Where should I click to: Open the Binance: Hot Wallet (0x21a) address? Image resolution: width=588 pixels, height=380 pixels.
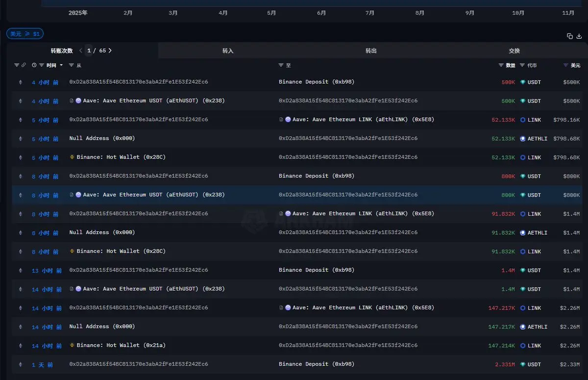pyautogui.click(x=121, y=346)
